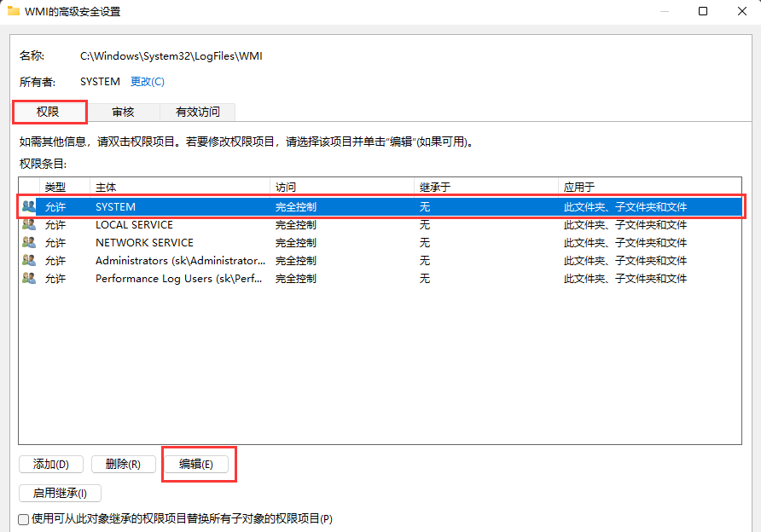
Task: Click the 启用继承(I) button
Action: pyautogui.click(x=60, y=493)
